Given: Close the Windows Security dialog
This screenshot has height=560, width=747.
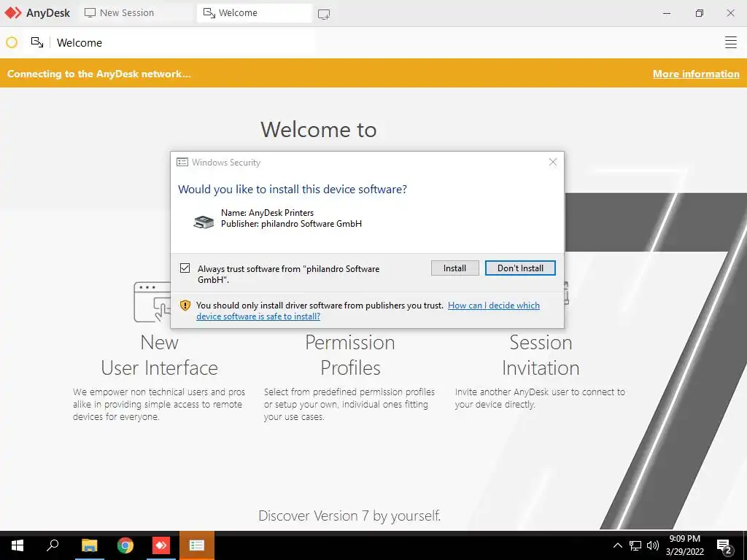Looking at the screenshot, I should click(x=553, y=162).
